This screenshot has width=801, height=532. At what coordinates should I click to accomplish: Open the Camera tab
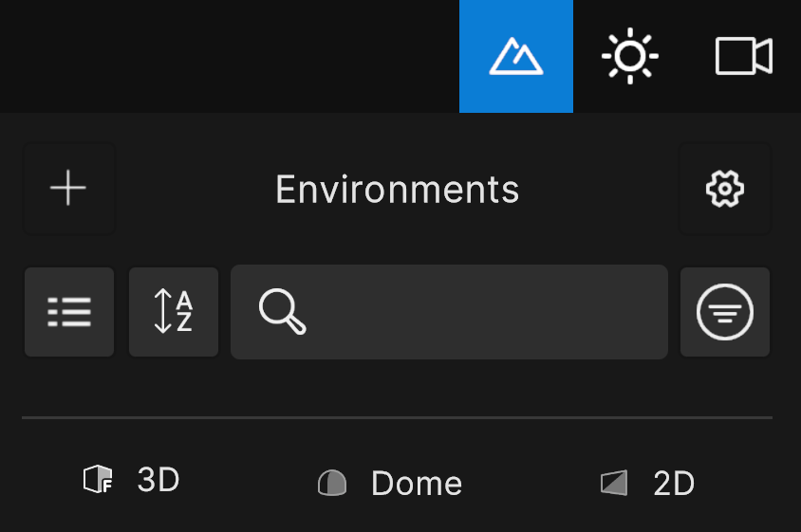pyautogui.click(x=743, y=56)
